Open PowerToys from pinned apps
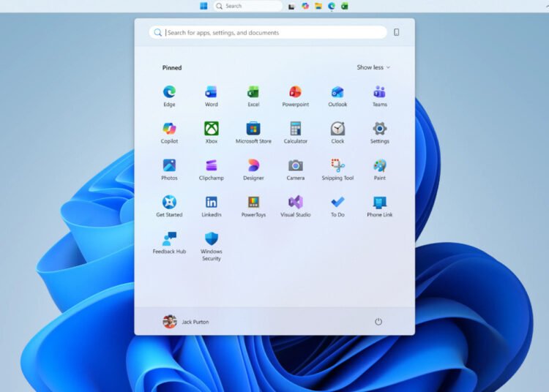Viewport: 549px width, 392px height. click(x=253, y=206)
